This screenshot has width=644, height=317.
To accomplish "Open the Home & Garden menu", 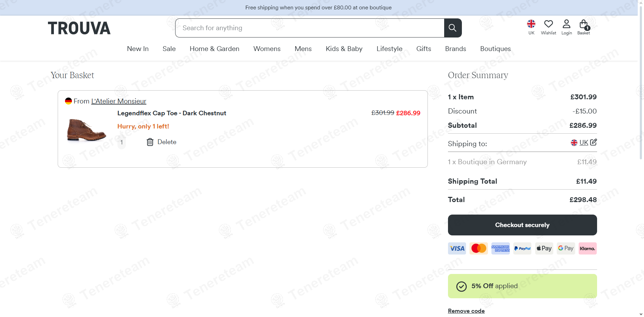I will (214, 49).
